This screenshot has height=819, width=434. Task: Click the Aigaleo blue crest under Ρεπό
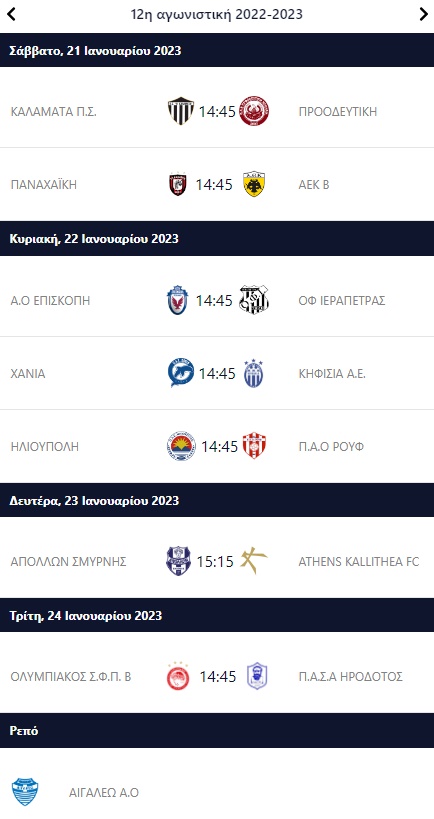pyautogui.click(x=25, y=792)
